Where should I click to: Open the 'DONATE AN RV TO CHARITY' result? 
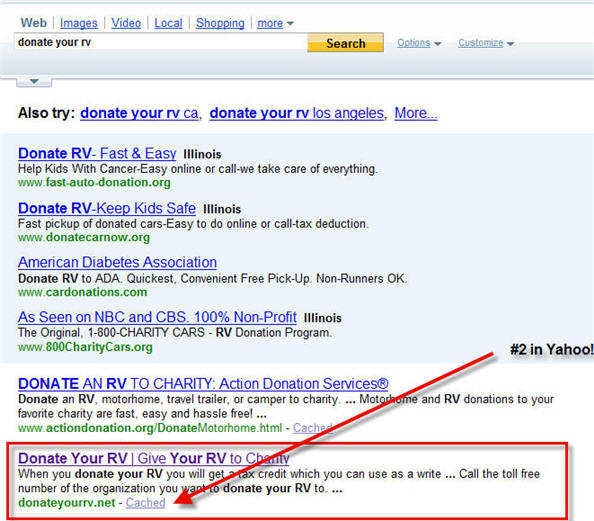click(203, 384)
